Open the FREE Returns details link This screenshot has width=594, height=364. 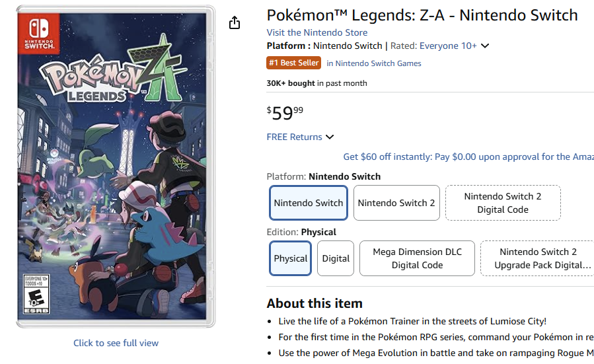[x=294, y=137]
